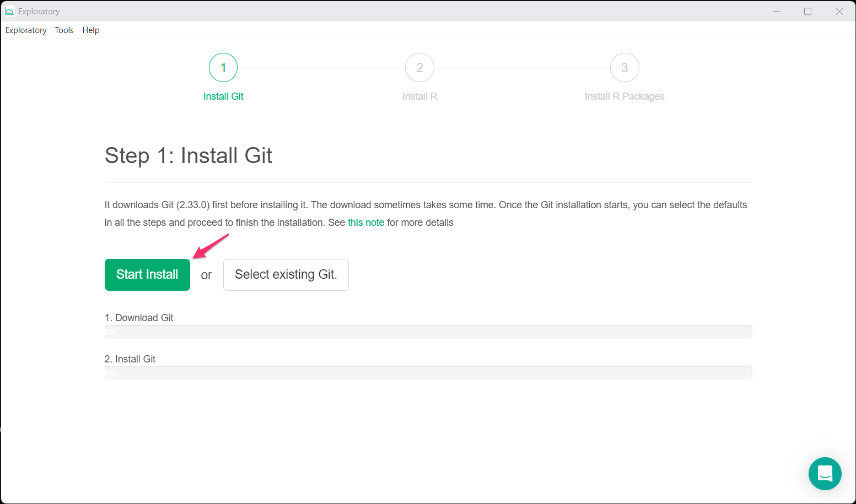The image size is (856, 504).
Task: Click the Install R step label
Action: (419, 96)
